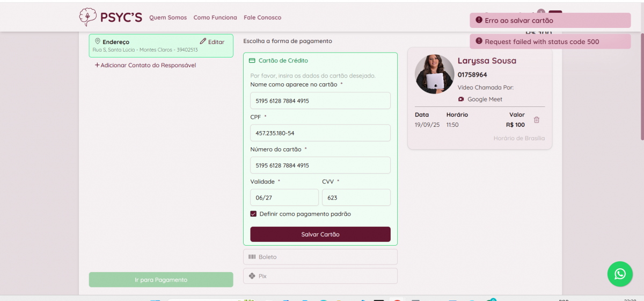Click the PSYC'S tree logo icon
This screenshot has height=301, width=644.
87,17
